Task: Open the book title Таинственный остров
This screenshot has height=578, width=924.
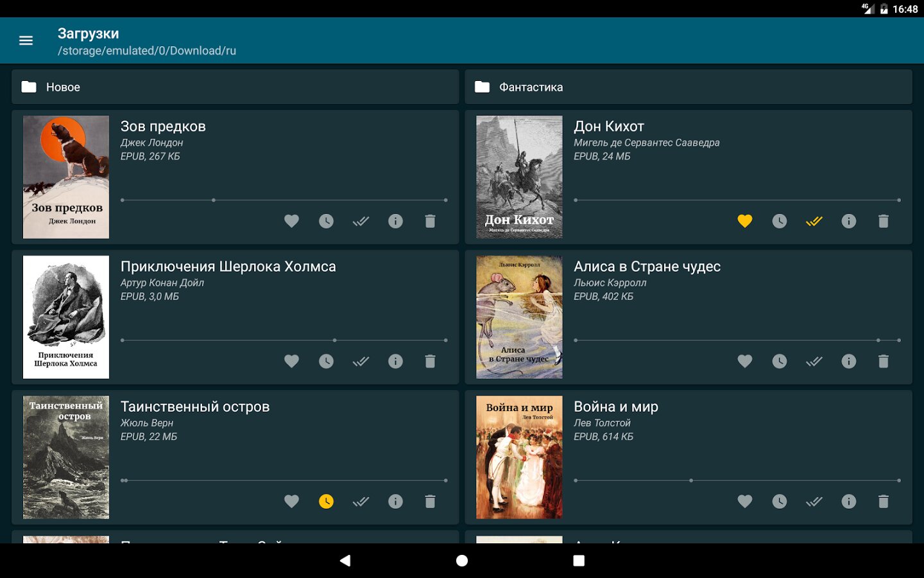Action: (x=195, y=407)
